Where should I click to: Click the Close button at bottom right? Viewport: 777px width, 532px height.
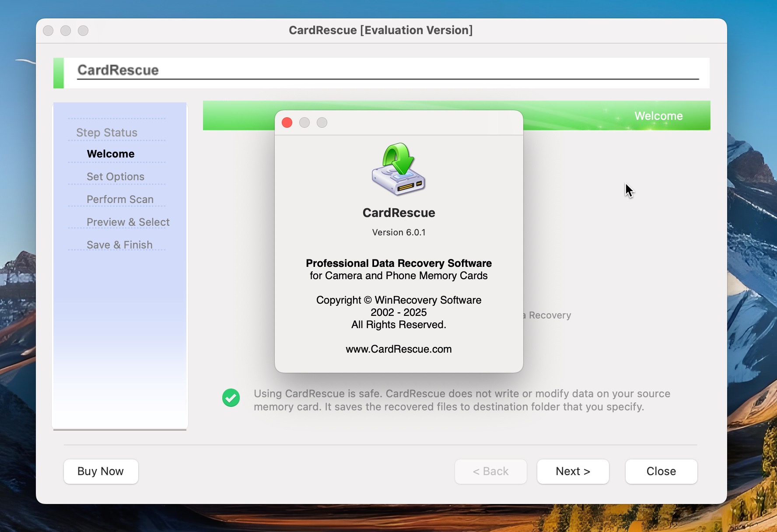pos(661,471)
